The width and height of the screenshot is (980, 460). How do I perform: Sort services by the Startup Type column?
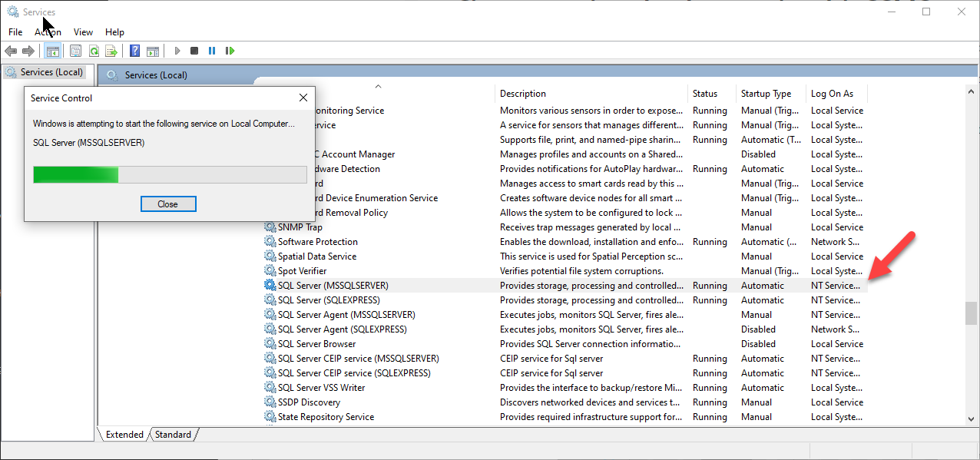point(768,93)
